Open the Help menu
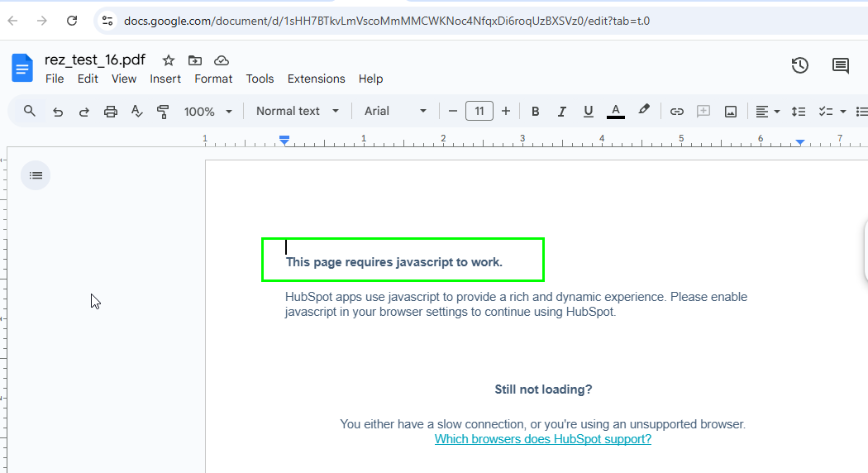The width and height of the screenshot is (868, 473). click(x=370, y=79)
